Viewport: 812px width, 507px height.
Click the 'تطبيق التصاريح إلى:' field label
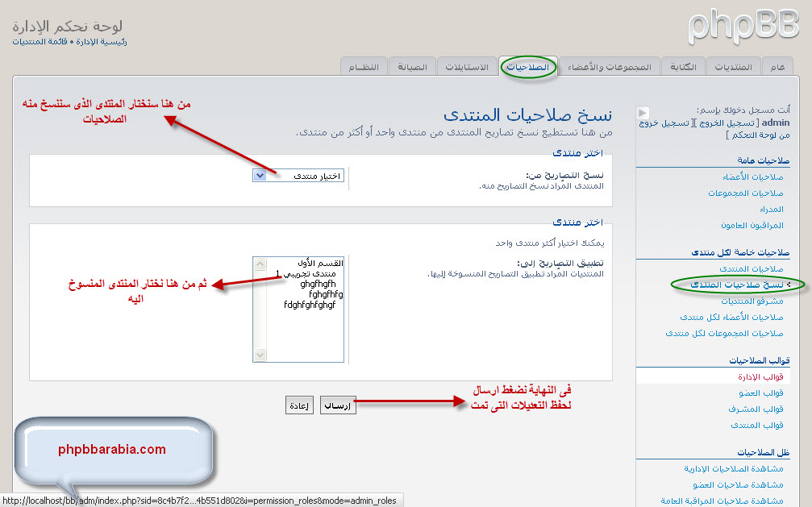click(560, 263)
